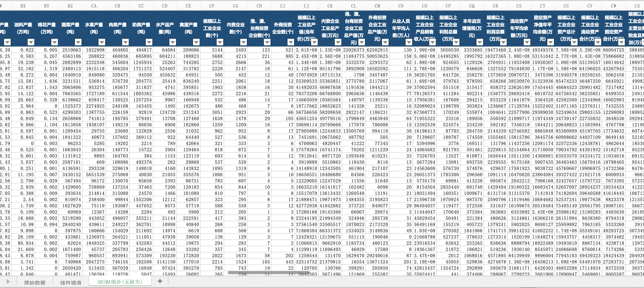Open the filter button for 油料产量(万吨)
The image size is (644, 288).
31,42
